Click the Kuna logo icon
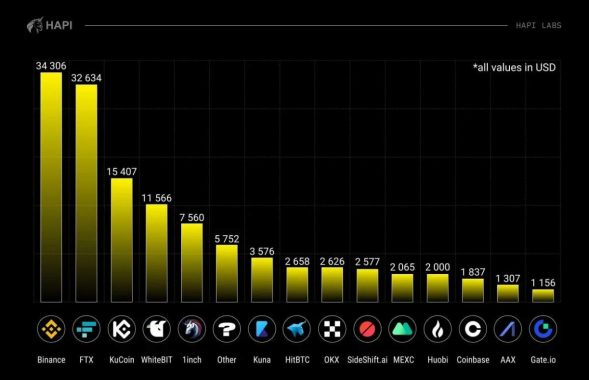Viewport: 589px width, 380px height. pyautogui.click(x=262, y=329)
